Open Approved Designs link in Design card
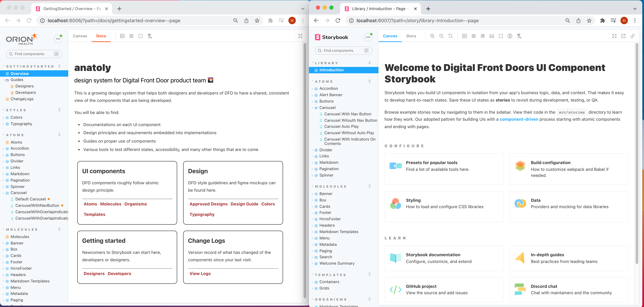Screen dimensions: 644x307 coord(209,204)
